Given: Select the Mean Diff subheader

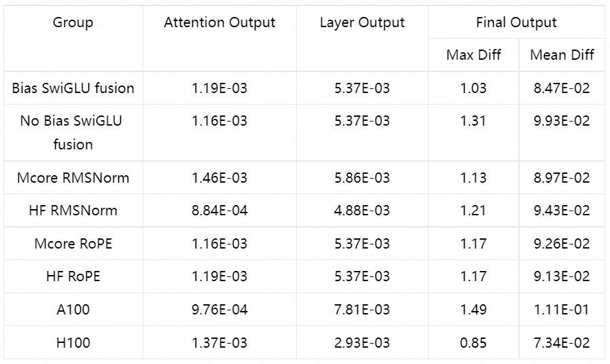Looking at the screenshot, I should [562, 55].
